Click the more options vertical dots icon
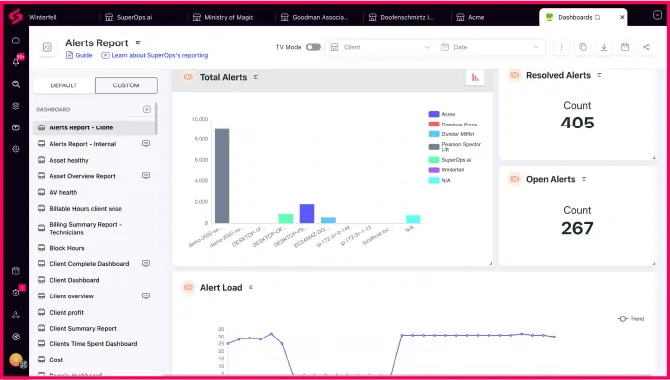670x380 pixels. coord(561,47)
